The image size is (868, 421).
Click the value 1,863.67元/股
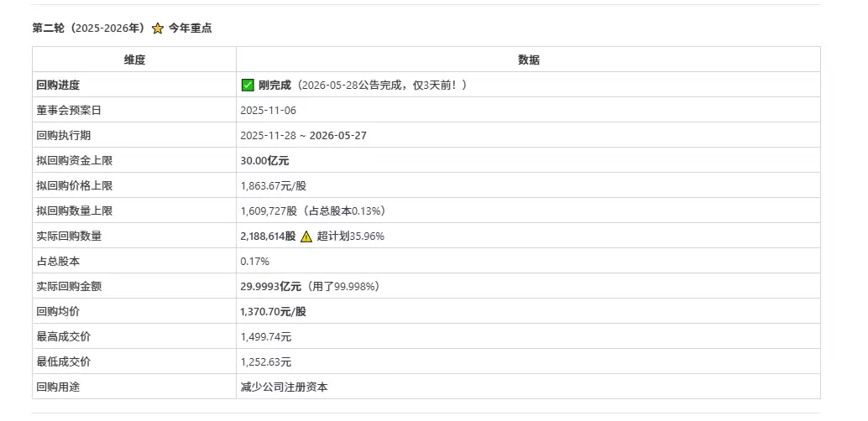(274, 186)
